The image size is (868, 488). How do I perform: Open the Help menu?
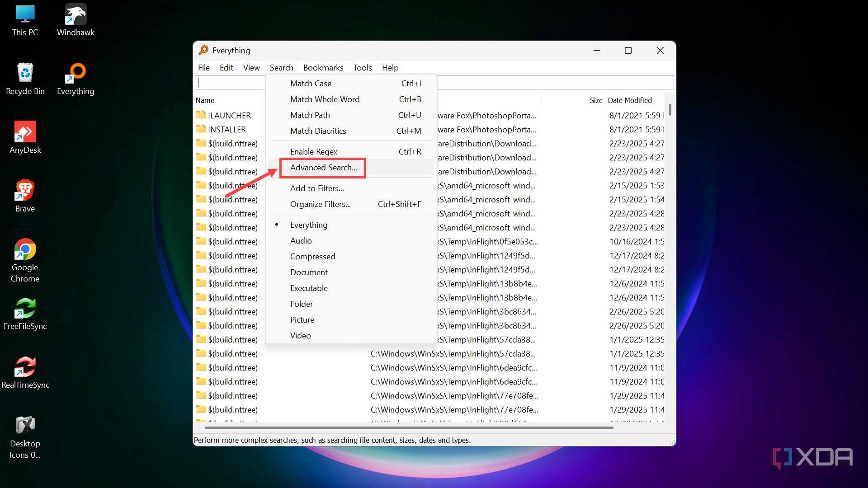[390, 68]
